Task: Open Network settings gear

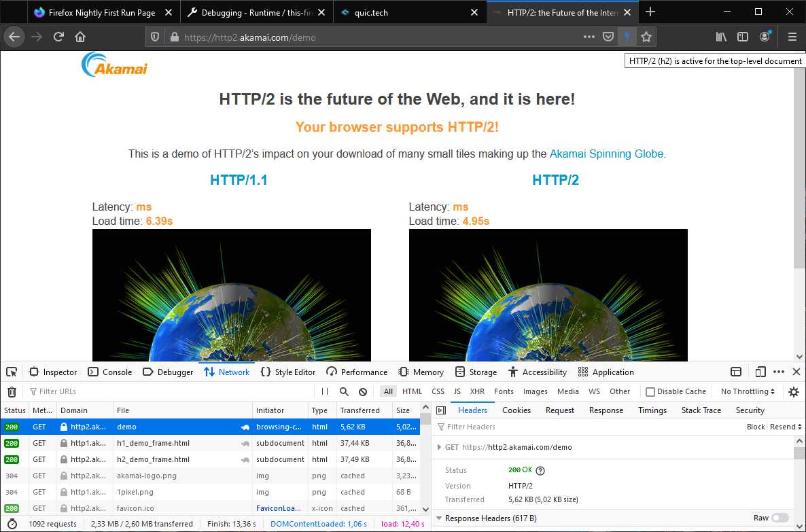Action: 794,391
